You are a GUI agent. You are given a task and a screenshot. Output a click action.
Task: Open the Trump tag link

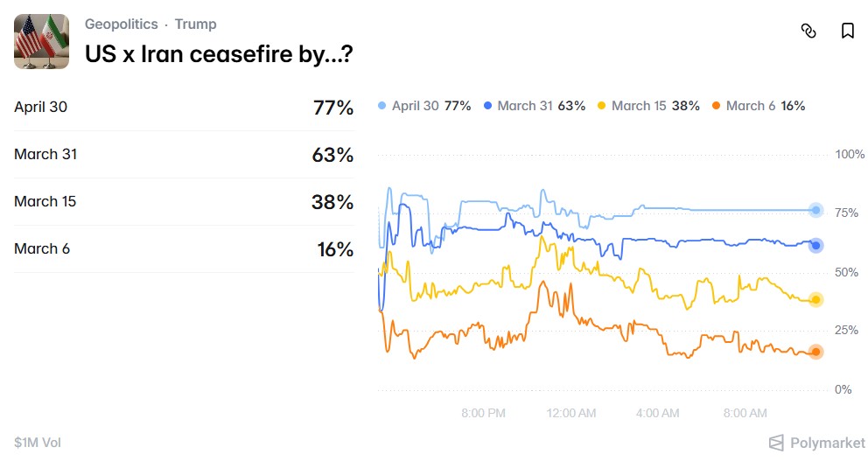tap(195, 24)
